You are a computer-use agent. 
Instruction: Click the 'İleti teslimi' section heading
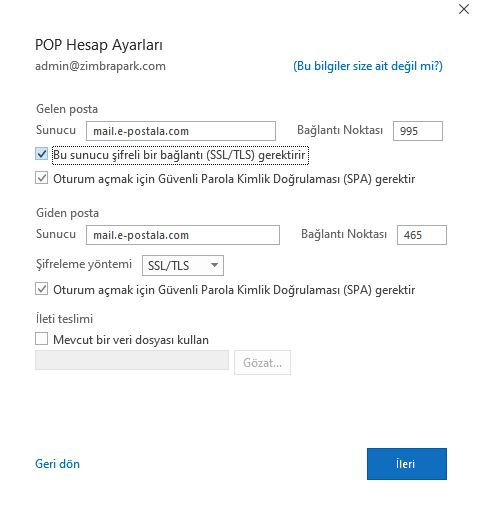pyautogui.click(x=64, y=319)
